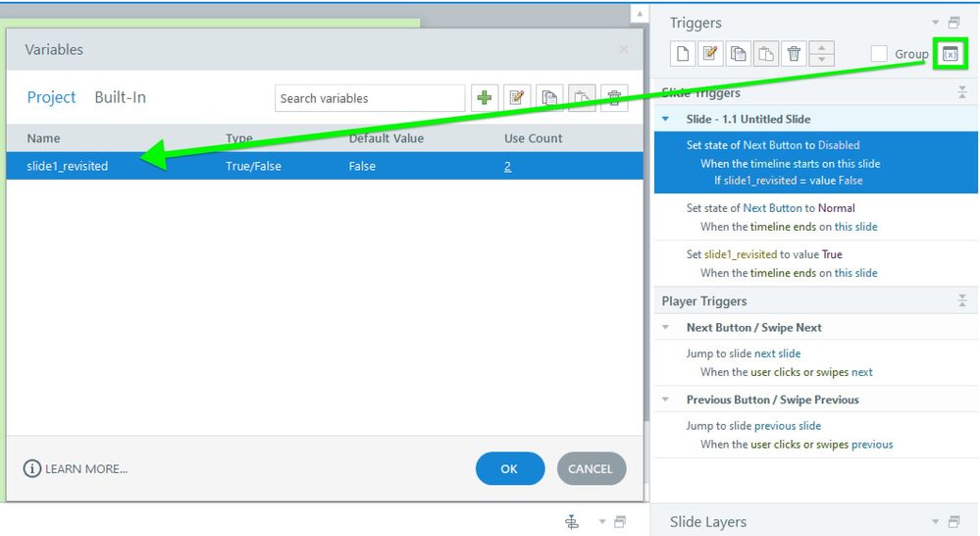
Task: Collapse Slide - 1.1 Untitled Slide group
Action: (666, 119)
